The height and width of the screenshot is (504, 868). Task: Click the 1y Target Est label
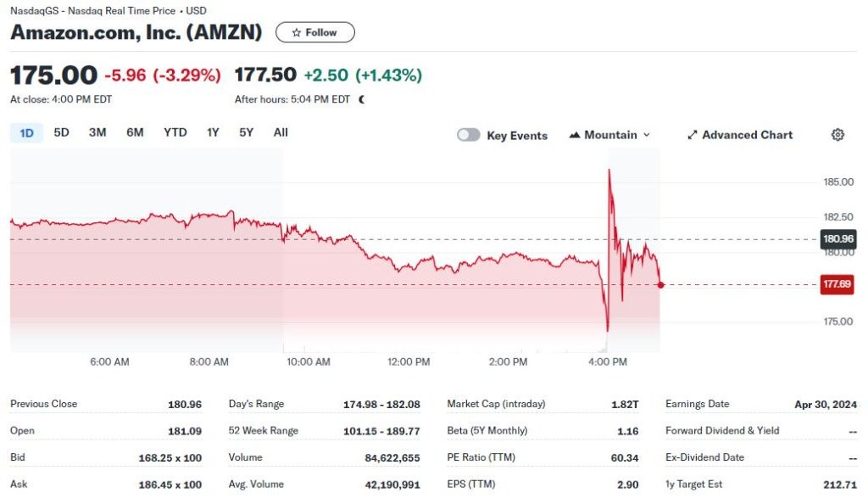694,484
